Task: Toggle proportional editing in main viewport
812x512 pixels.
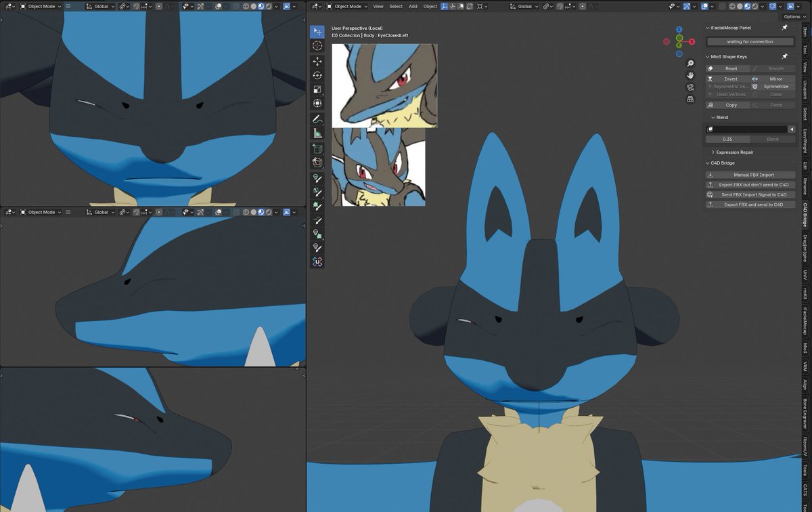Action: click(583, 6)
